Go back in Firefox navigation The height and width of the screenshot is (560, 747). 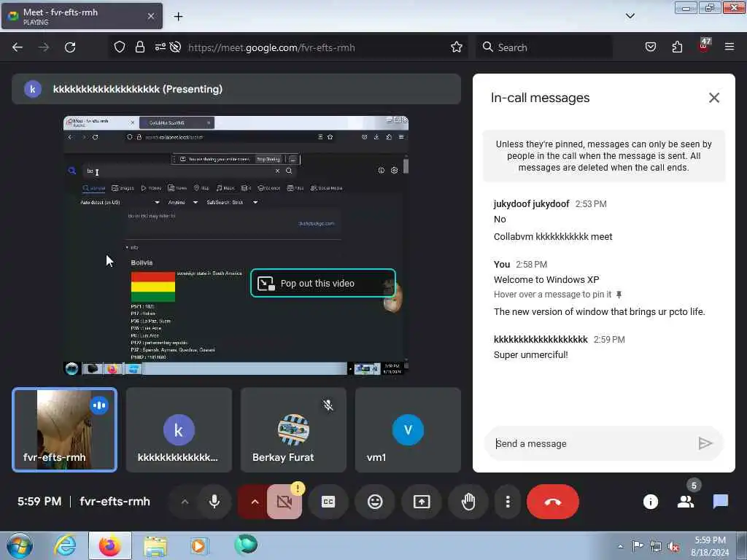[18, 47]
